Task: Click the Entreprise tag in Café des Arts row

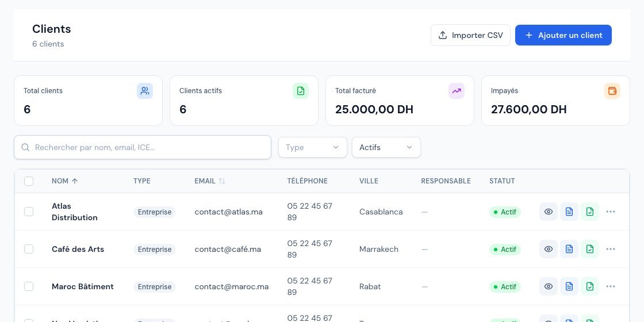Action: pos(155,250)
